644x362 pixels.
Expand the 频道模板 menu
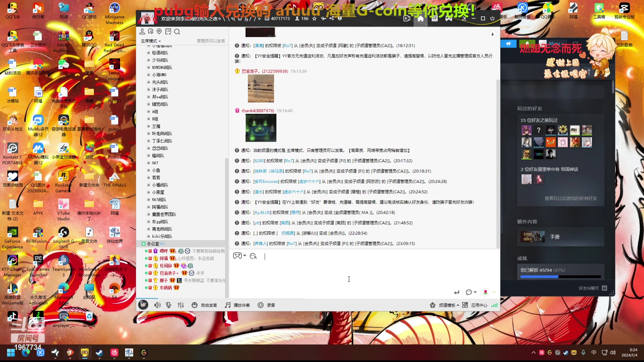point(444,305)
